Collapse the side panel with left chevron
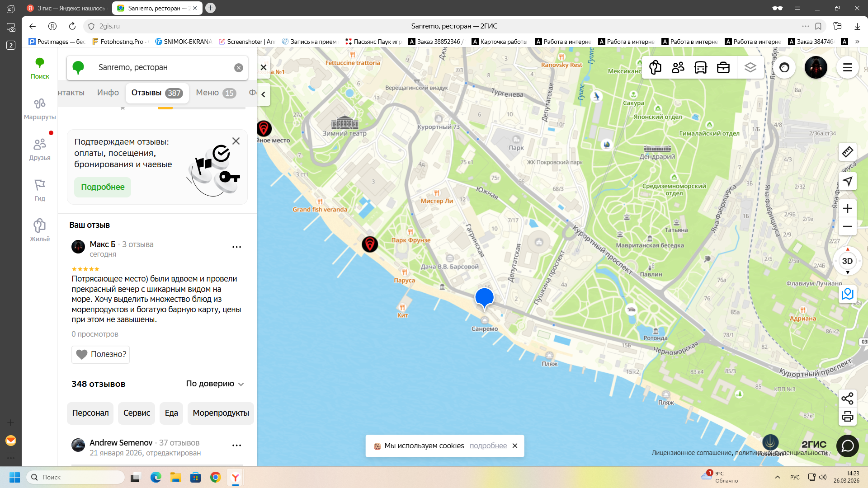Image resolution: width=868 pixels, height=488 pixels. [x=263, y=94]
